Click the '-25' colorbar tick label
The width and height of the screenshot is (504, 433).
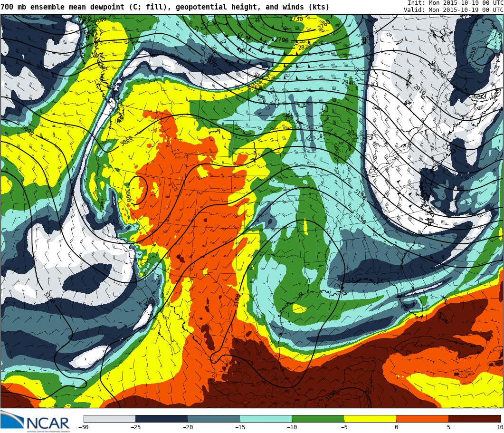pyautogui.click(x=135, y=427)
